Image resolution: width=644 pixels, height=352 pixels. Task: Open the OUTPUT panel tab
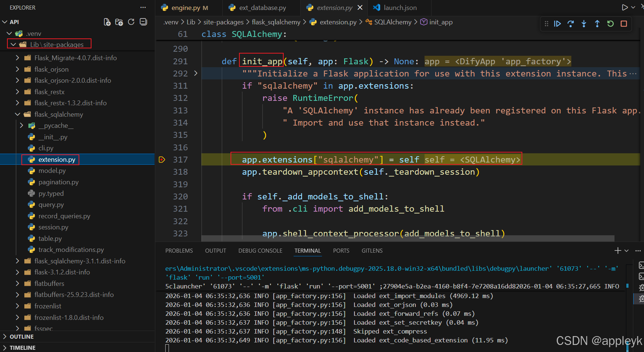[215, 251]
